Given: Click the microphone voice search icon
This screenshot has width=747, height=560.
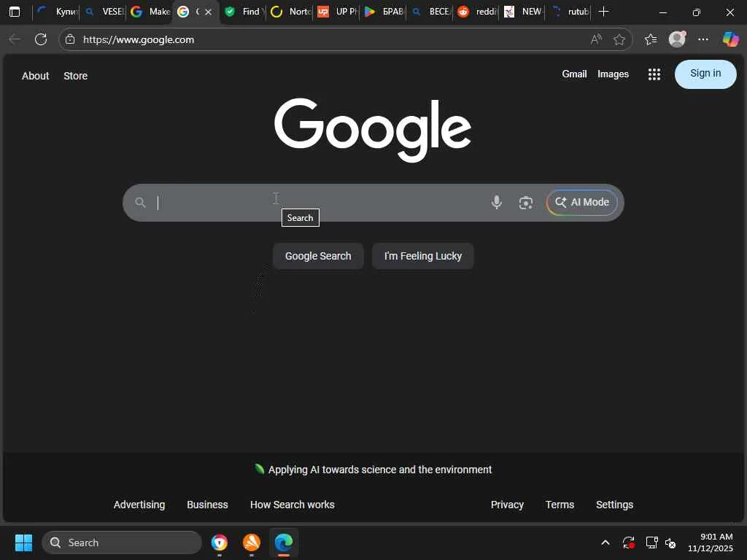Looking at the screenshot, I should 496,203.
